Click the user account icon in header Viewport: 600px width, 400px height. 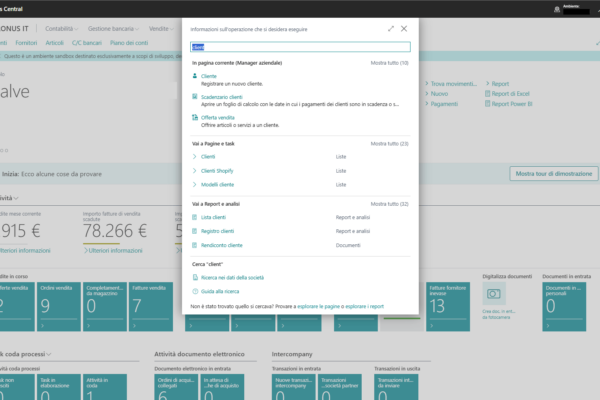coord(557,9)
